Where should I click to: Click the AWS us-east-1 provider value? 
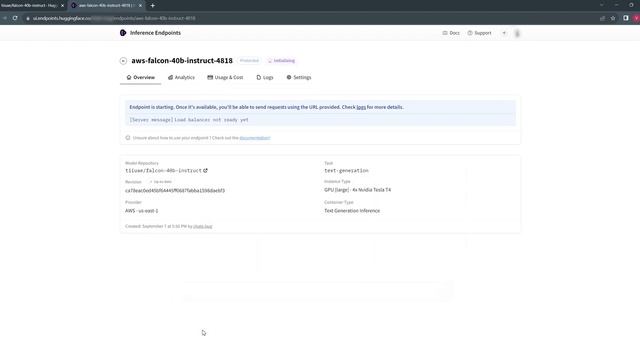click(x=142, y=211)
